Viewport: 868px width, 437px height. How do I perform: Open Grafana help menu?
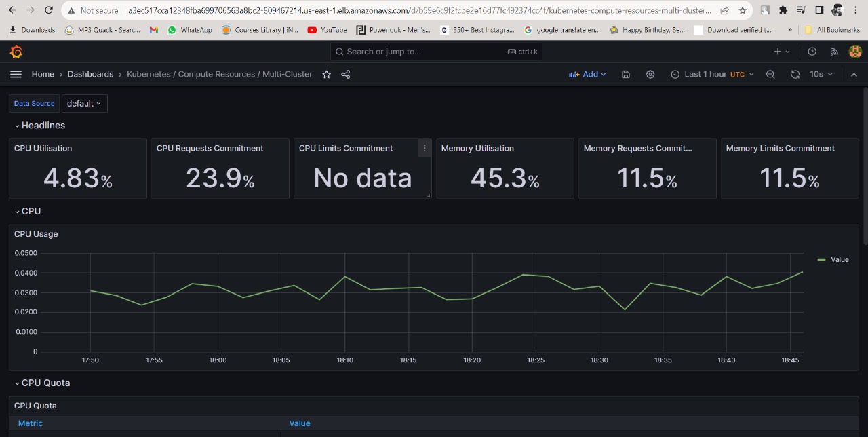[812, 52]
